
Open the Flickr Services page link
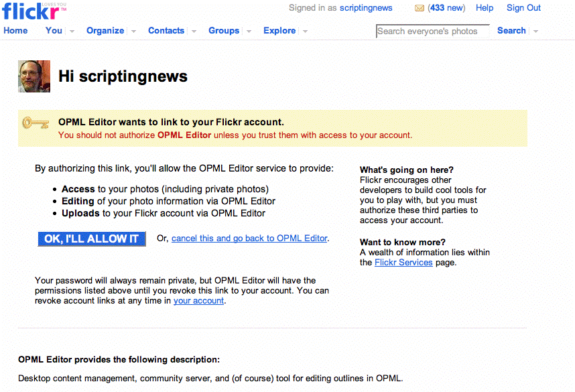pyautogui.click(x=403, y=263)
